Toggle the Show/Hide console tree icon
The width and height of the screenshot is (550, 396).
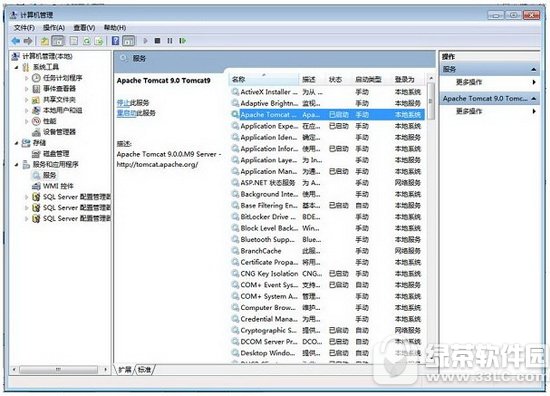click(x=58, y=41)
